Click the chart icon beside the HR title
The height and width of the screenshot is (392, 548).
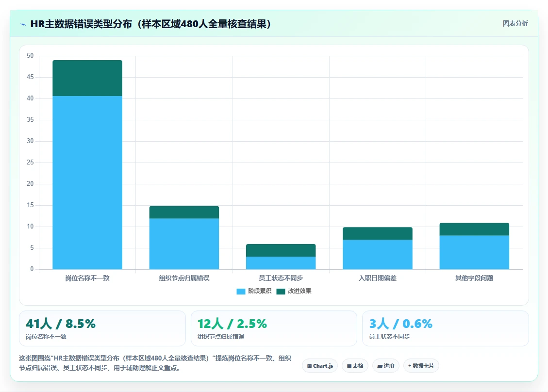coord(23,24)
